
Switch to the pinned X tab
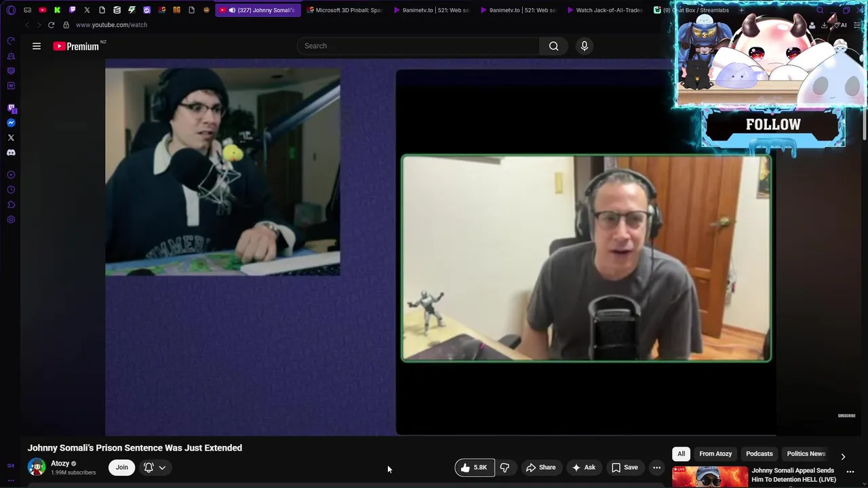pyautogui.click(x=87, y=10)
